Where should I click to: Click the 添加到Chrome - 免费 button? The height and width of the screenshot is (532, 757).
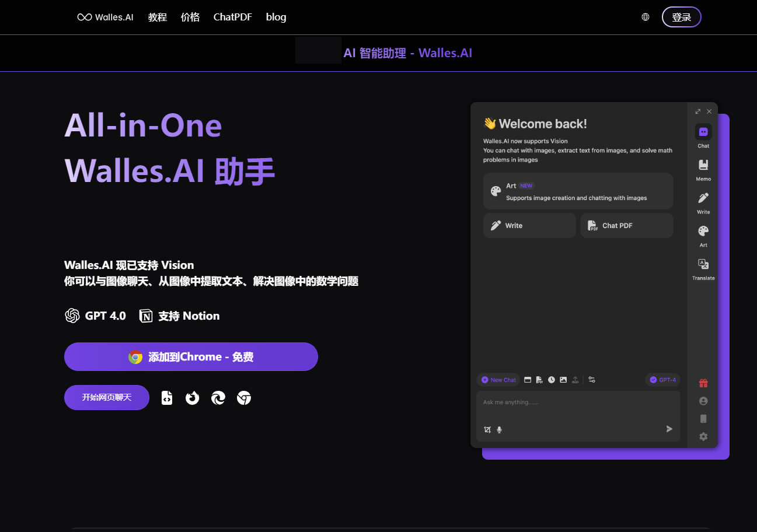(x=191, y=356)
